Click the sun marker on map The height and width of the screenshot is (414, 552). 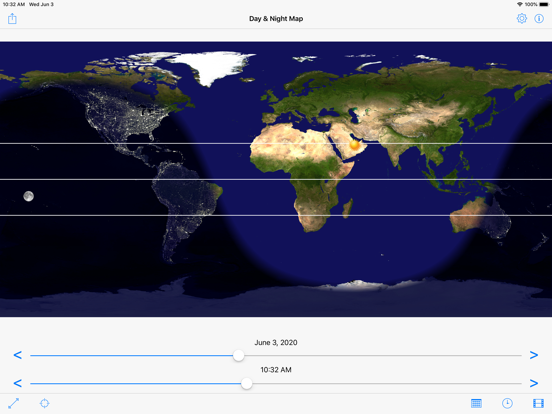(x=355, y=144)
